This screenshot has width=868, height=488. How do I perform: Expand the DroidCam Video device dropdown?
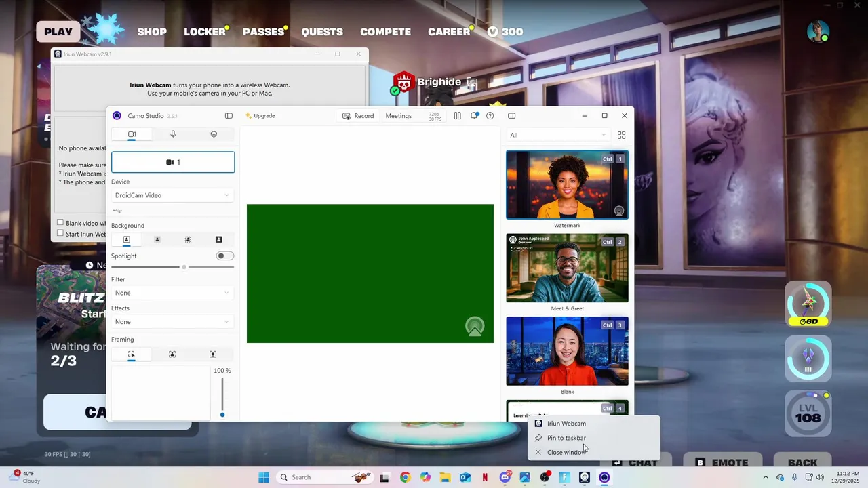tap(173, 195)
